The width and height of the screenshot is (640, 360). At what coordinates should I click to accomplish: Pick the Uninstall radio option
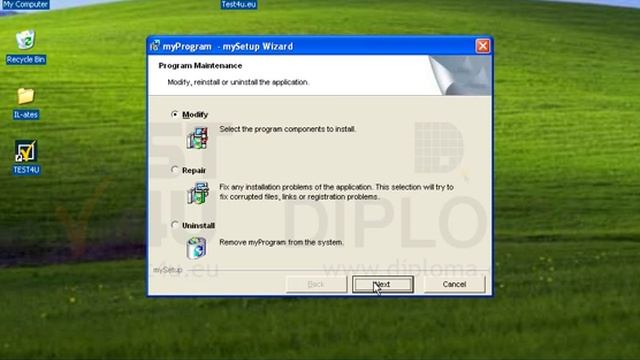point(175,224)
